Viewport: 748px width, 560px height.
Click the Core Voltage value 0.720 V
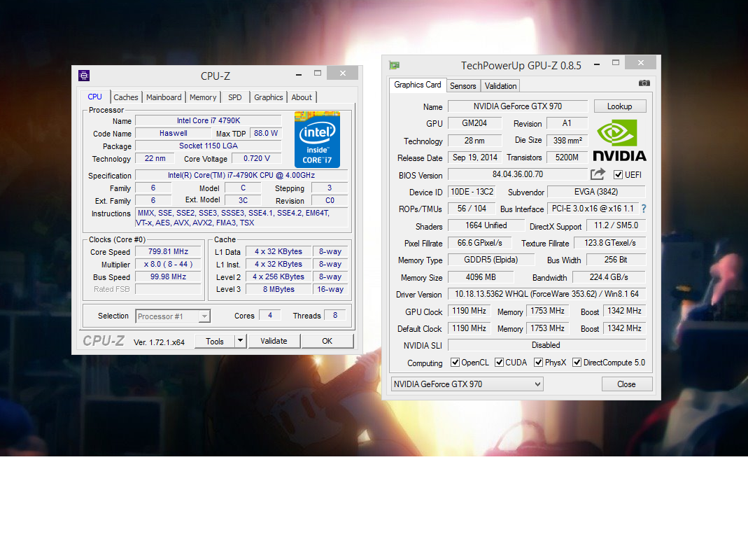click(257, 158)
